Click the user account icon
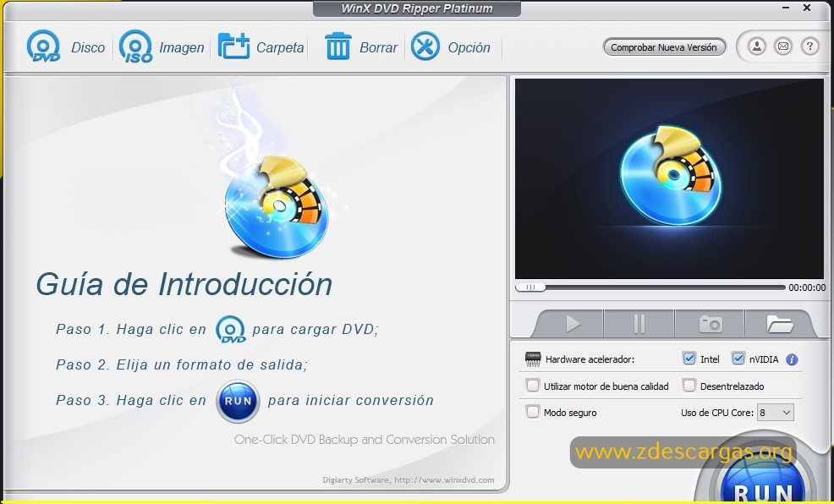The image size is (834, 504). pos(756,47)
